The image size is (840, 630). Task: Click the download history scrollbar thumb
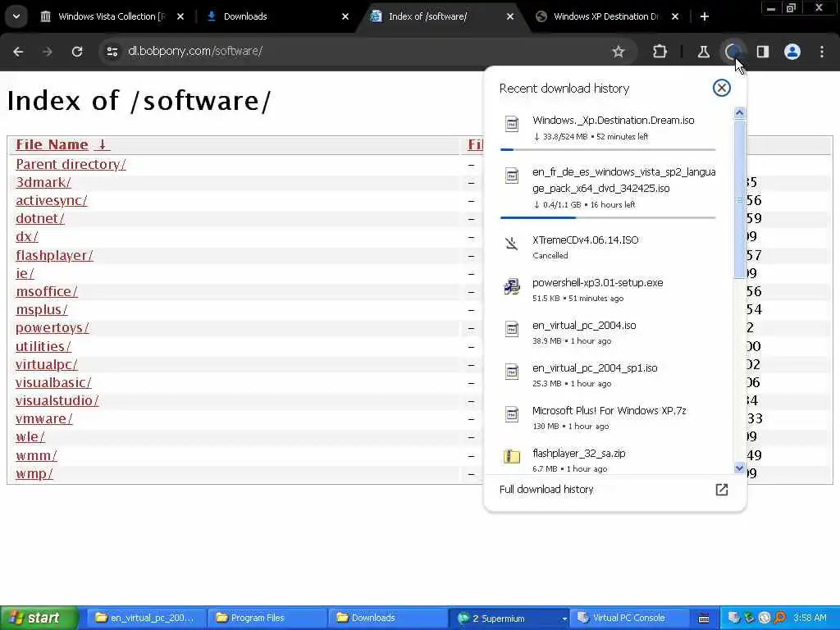[739, 199]
